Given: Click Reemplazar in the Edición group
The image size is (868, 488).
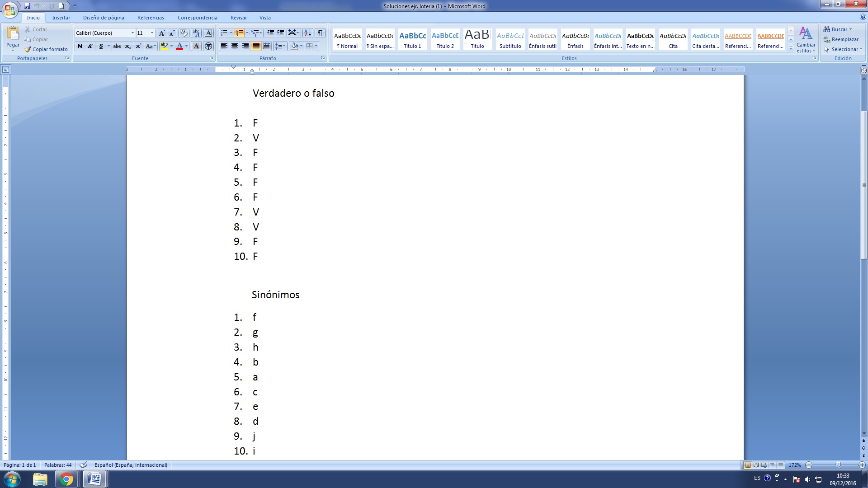Looking at the screenshot, I should click(841, 39).
